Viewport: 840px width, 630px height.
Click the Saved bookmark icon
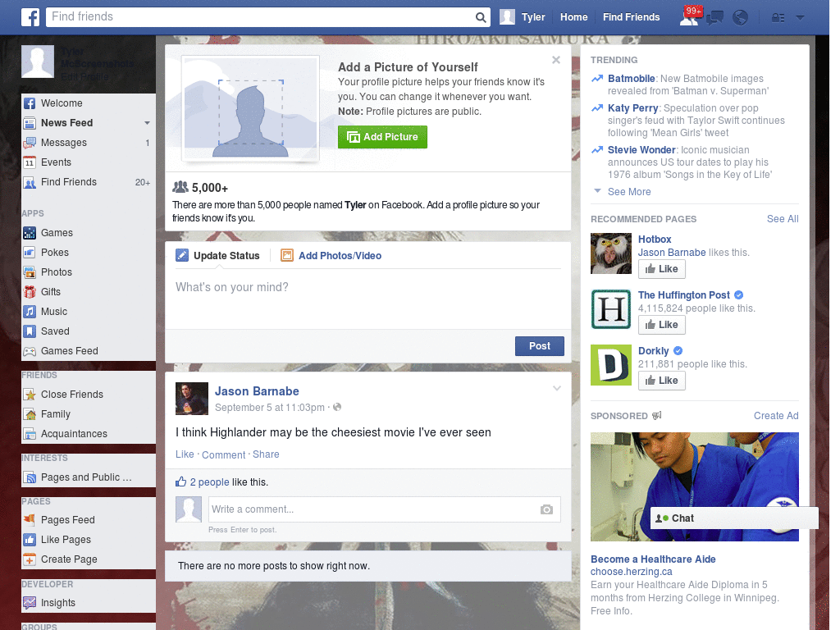coord(30,331)
